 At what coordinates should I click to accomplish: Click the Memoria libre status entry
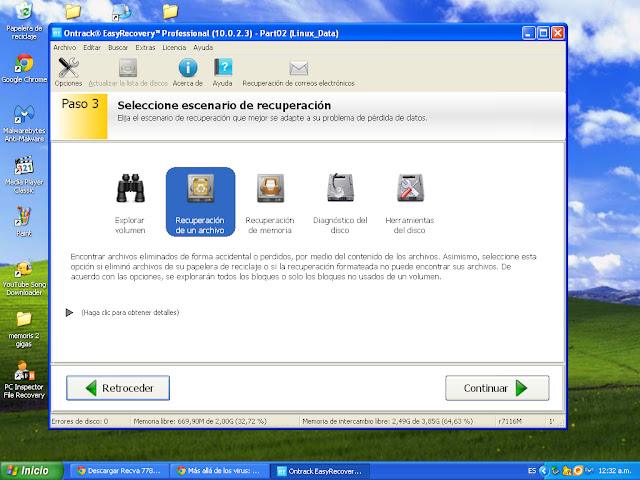pyautogui.click(x=200, y=421)
